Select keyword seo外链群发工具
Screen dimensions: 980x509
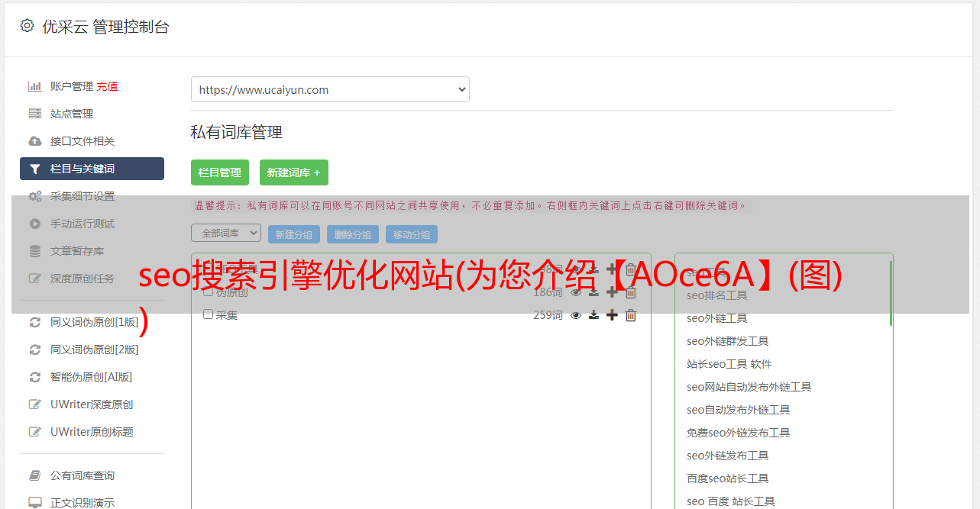[727, 341]
